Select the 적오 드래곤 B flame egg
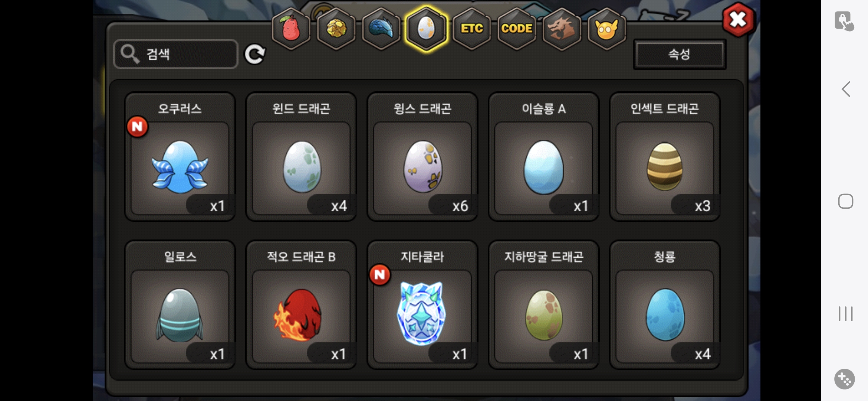Screen dimensions: 868x401 point(301,305)
